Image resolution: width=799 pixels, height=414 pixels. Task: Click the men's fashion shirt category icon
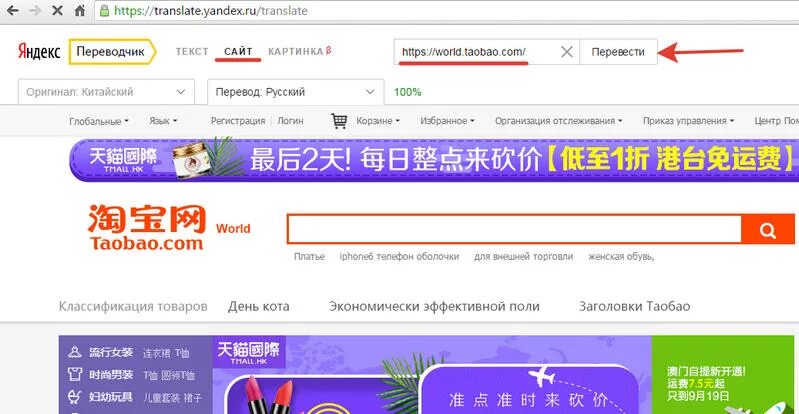[x=75, y=375]
